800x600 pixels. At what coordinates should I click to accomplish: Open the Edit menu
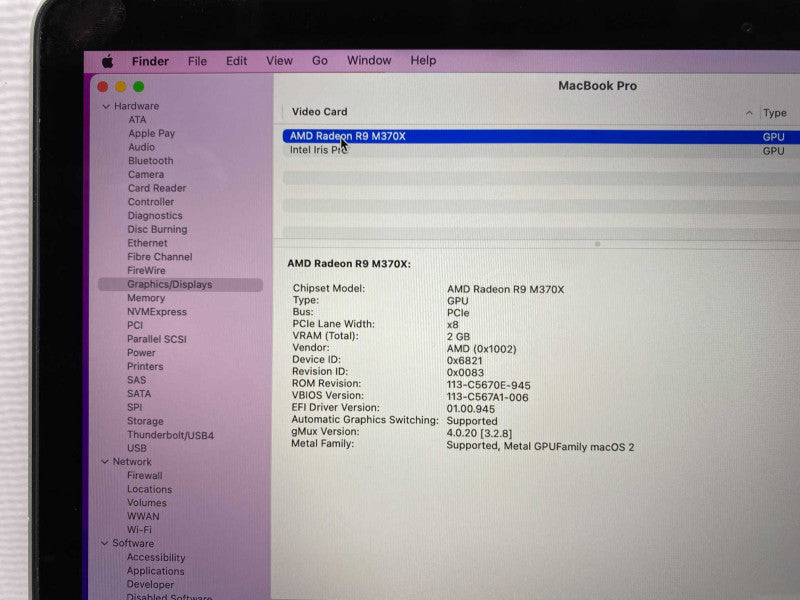[236, 61]
